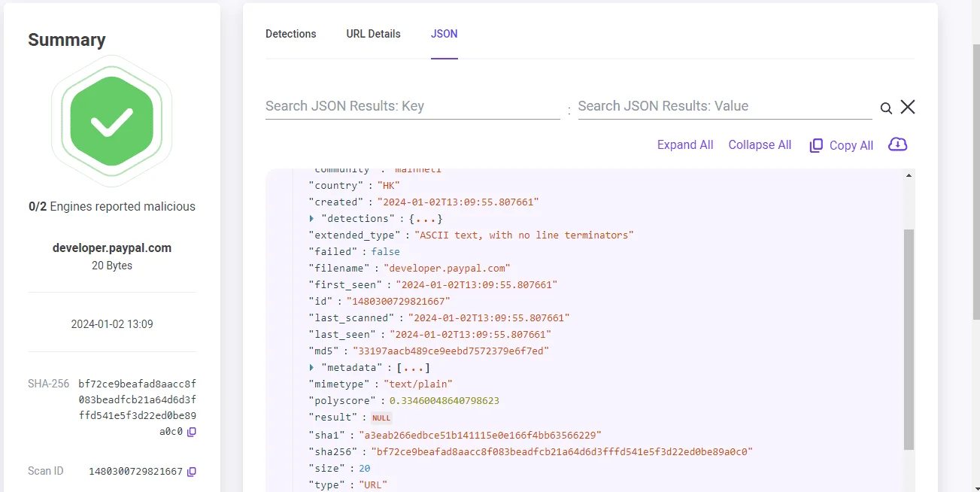Click the "filename" developer.paypal.com value

tap(447, 269)
